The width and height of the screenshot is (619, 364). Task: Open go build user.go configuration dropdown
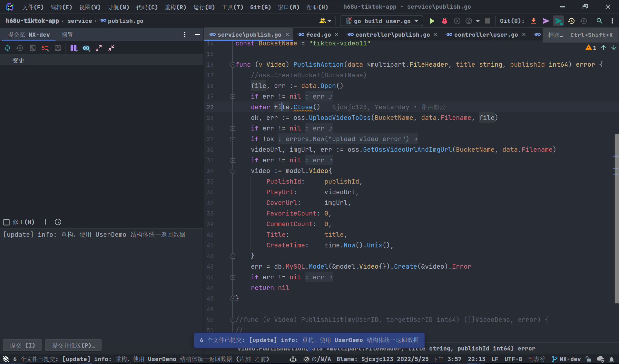(x=382, y=21)
